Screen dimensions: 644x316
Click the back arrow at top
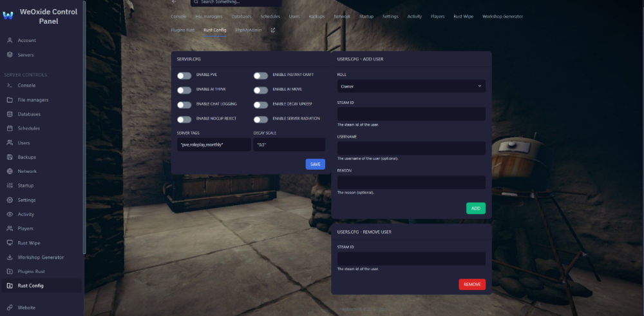pyautogui.click(x=174, y=2)
